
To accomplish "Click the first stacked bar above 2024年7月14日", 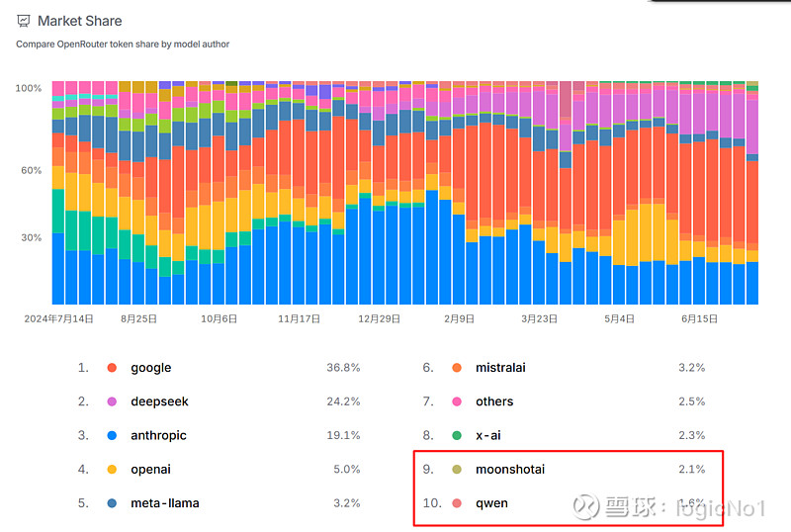I will pos(58,193).
